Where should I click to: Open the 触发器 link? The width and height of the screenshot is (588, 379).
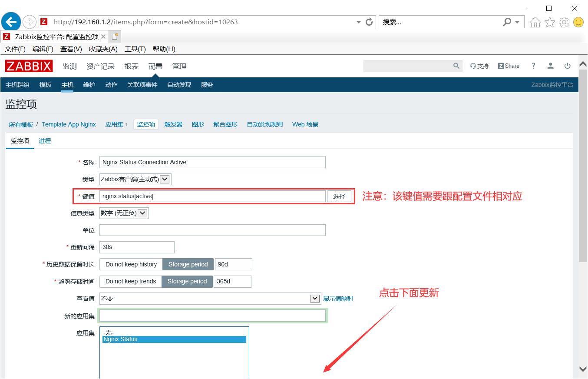(x=173, y=124)
